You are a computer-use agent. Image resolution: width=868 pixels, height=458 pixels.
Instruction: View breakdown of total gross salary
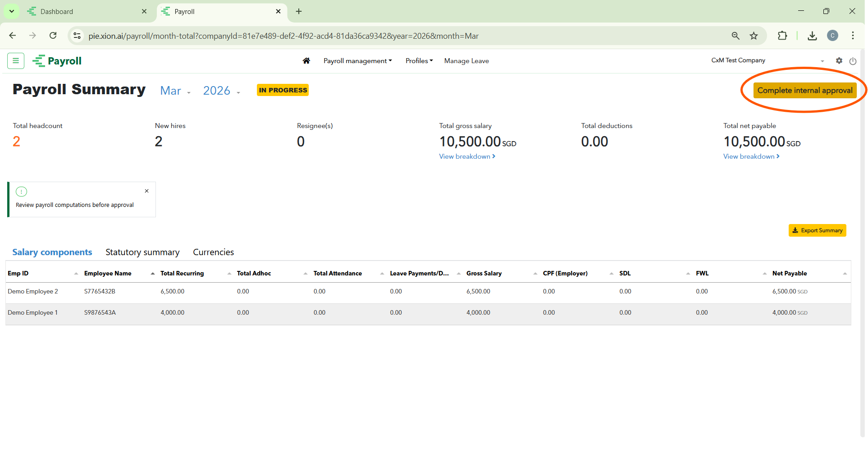point(467,156)
